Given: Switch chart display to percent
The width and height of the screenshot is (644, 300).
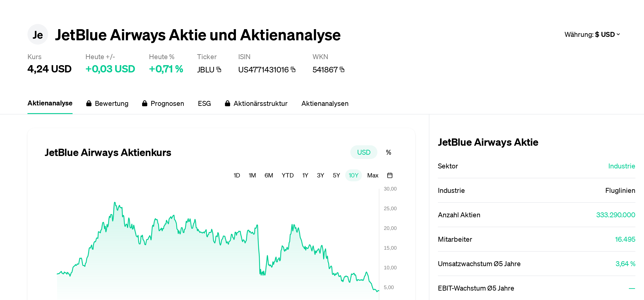Looking at the screenshot, I should (388, 152).
